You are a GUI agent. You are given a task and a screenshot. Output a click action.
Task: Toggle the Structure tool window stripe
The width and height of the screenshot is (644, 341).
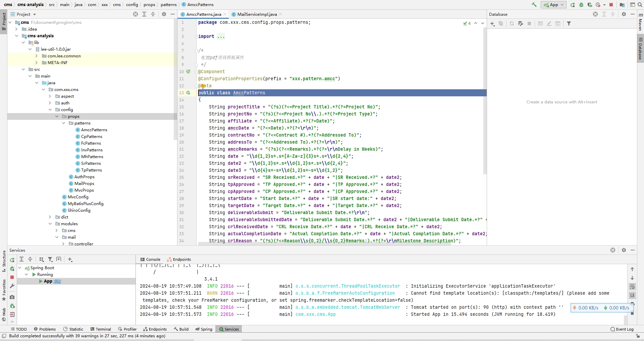click(x=4, y=261)
